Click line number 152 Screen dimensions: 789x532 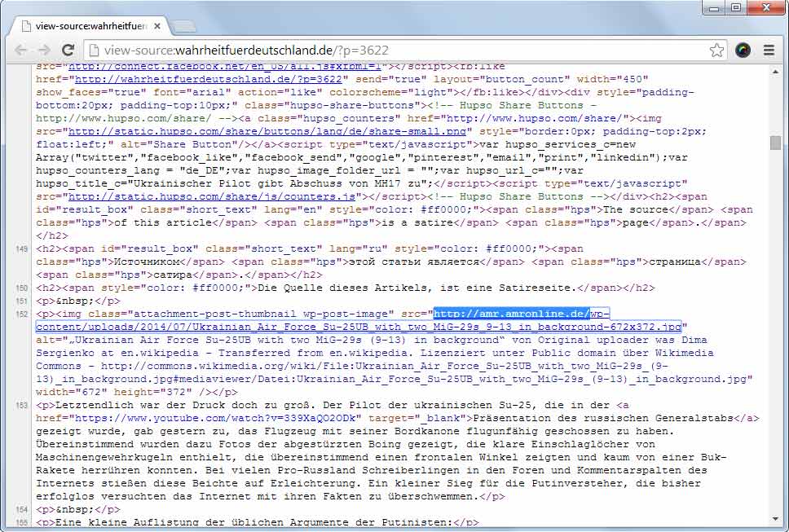22,314
